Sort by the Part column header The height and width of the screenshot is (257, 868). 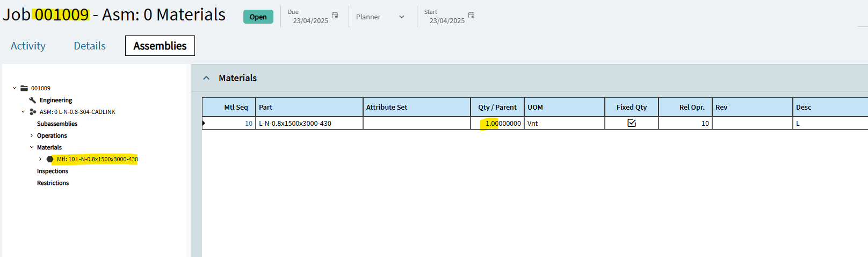[x=309, y=107]
